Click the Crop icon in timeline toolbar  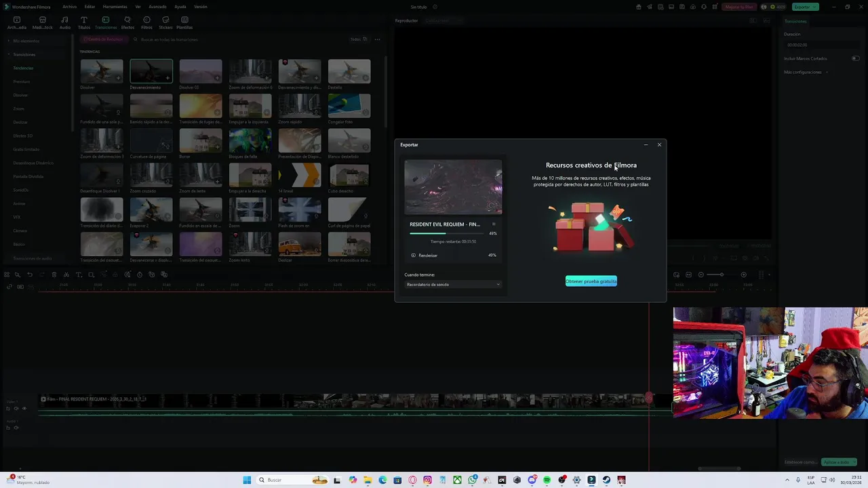tap(91, 274)
